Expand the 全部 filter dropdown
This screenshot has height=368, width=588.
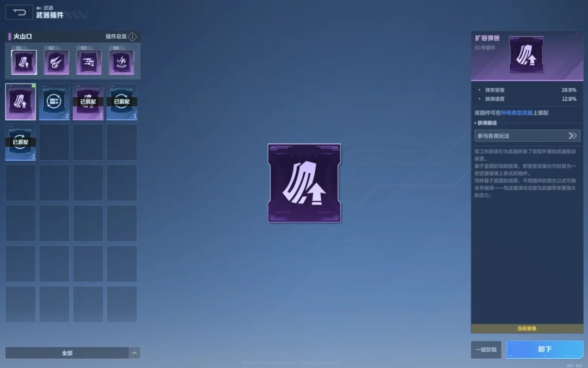(67, 353)
